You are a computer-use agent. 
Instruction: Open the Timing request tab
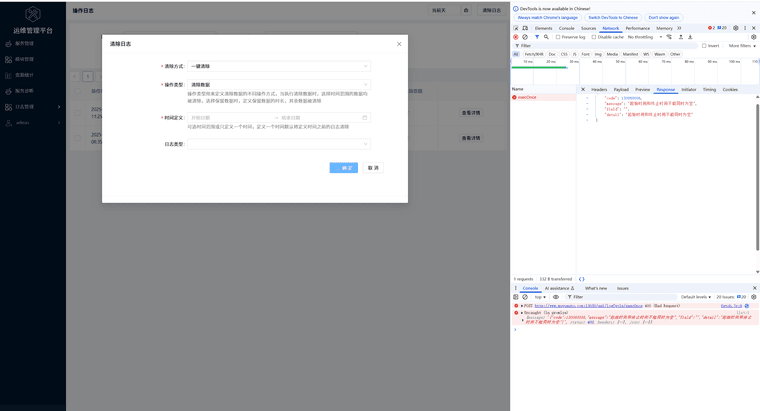point(709,89)
